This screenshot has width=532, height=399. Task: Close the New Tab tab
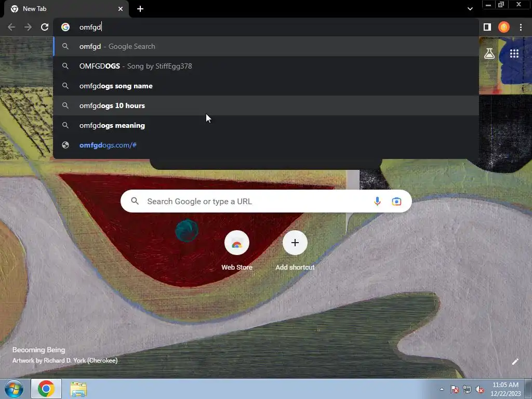pos(121,9)
